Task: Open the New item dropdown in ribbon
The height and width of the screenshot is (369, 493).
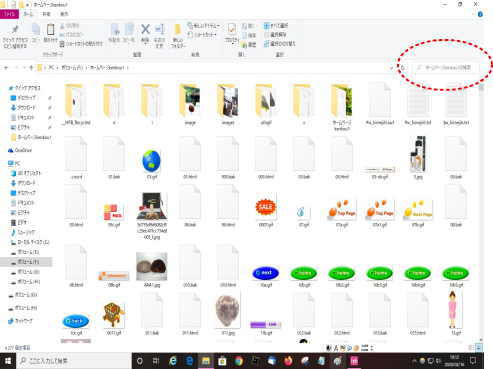Action: pyautogui.click(x=204, y=26)
